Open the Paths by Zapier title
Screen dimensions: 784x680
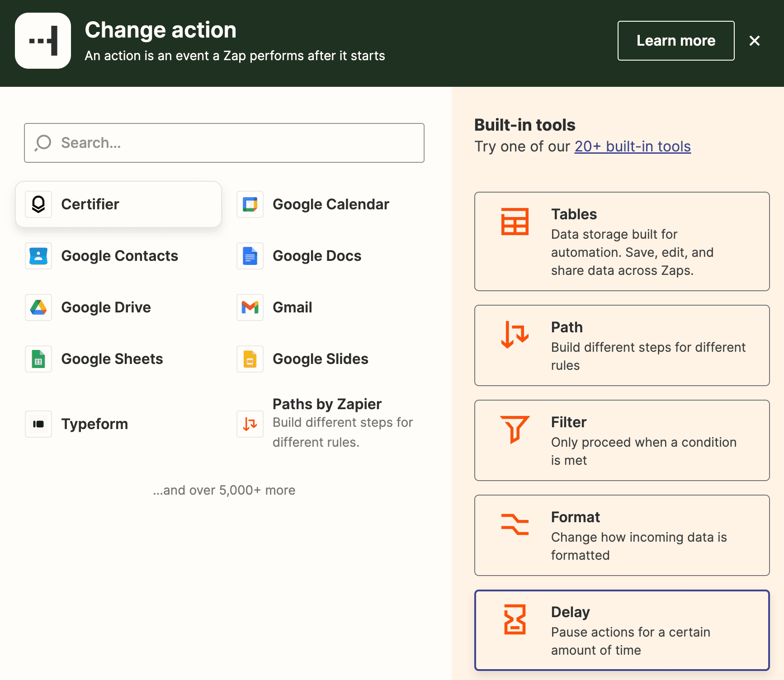tap(327, 404)
